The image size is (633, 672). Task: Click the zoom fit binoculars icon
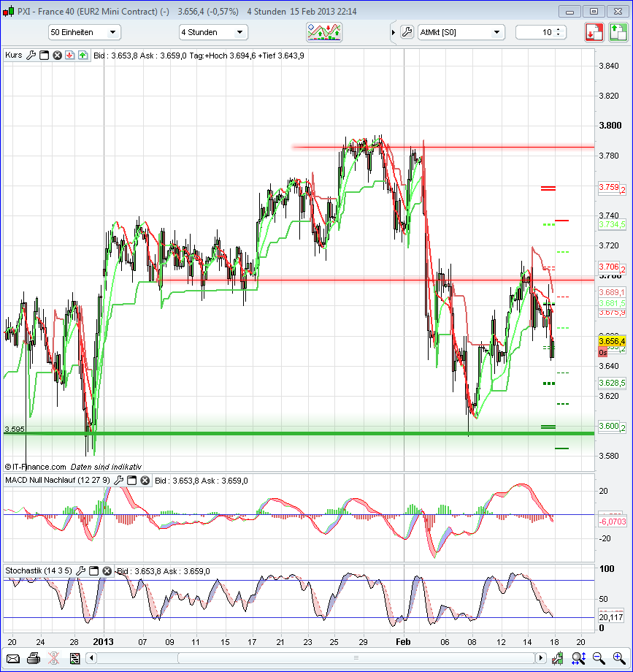pyautogui.click(x=578, y=658)
